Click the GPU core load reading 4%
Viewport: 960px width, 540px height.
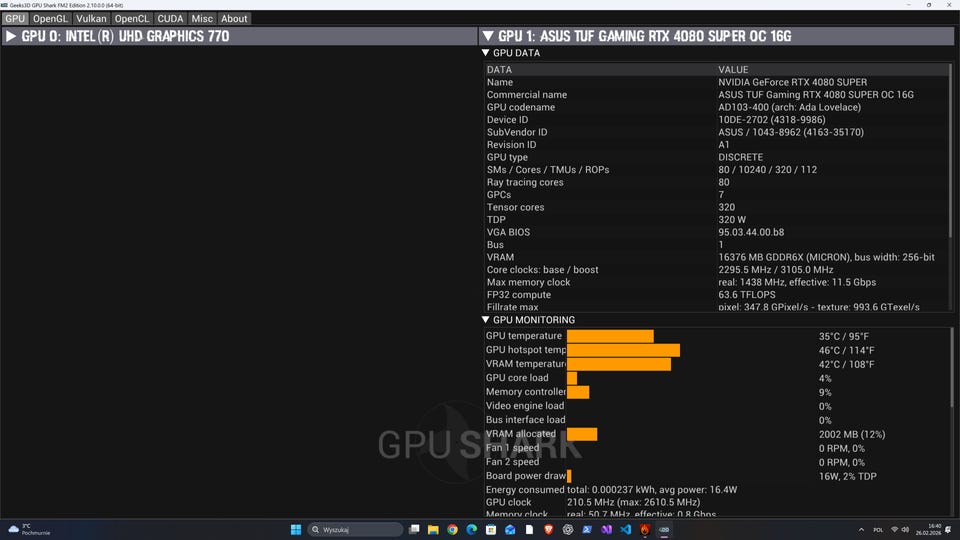click(825, 378)
